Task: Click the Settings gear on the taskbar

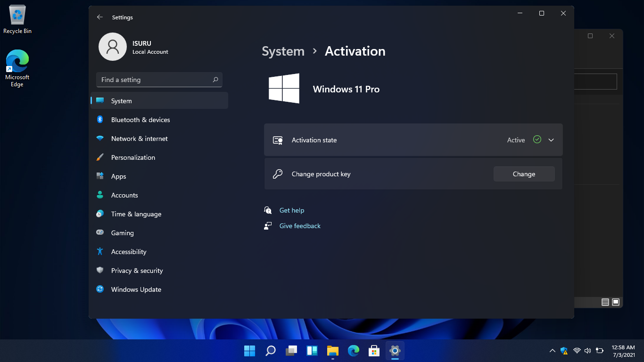Action: 395,351
